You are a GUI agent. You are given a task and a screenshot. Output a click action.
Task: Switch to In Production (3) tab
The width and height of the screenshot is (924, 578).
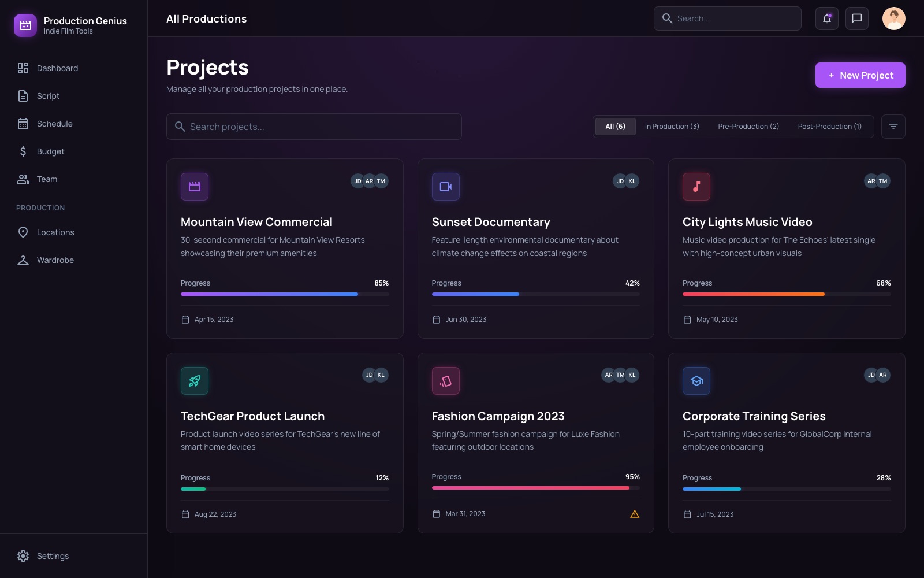pyautogui.click(x=672, y=127)
